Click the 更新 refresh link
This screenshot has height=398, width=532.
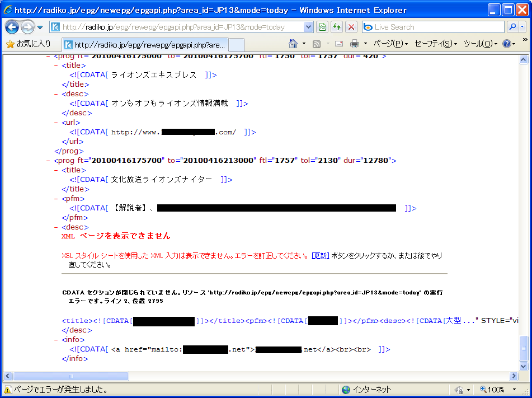tap(321, 256)
